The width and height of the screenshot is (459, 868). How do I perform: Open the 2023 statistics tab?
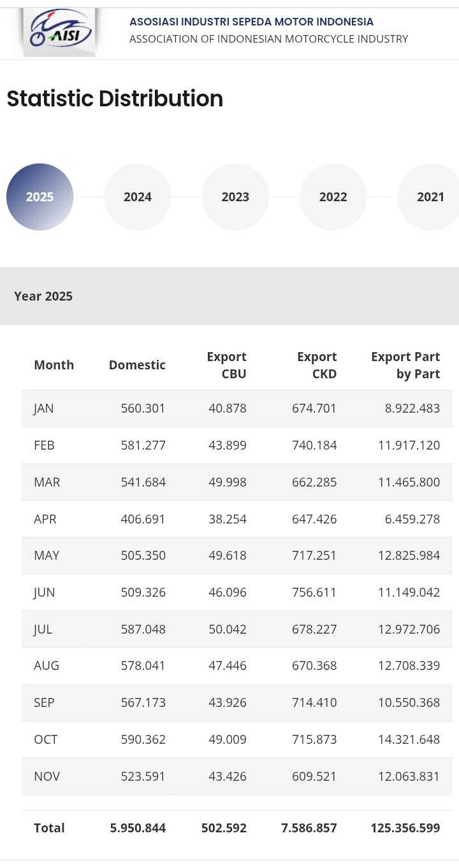point(235,197)
